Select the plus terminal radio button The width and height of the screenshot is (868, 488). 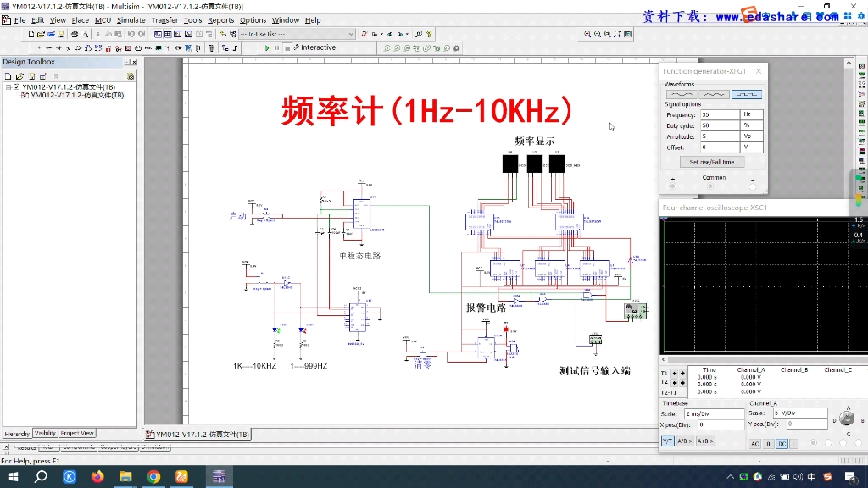tap(672, 186)
